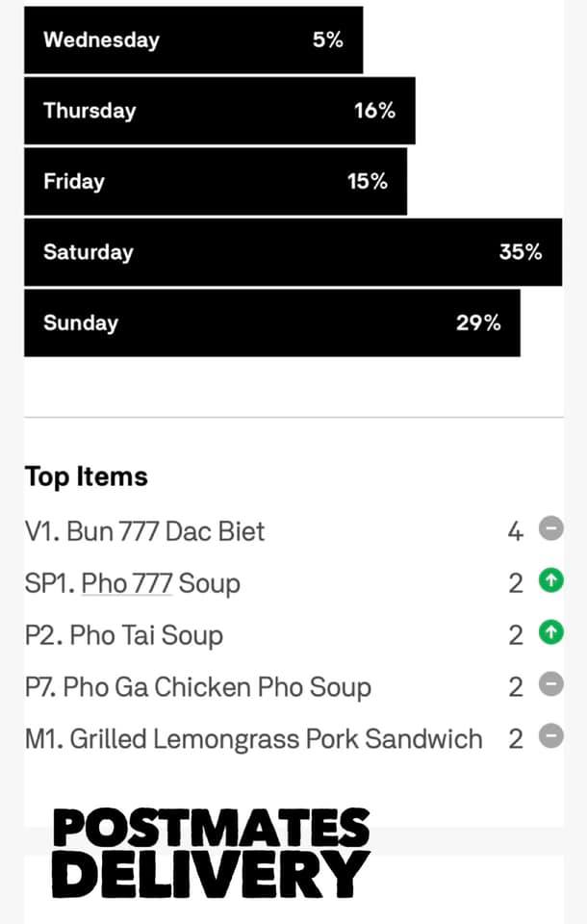Click the order count for Pho Tai Soup
587x924 pixels.
[516, 635]
